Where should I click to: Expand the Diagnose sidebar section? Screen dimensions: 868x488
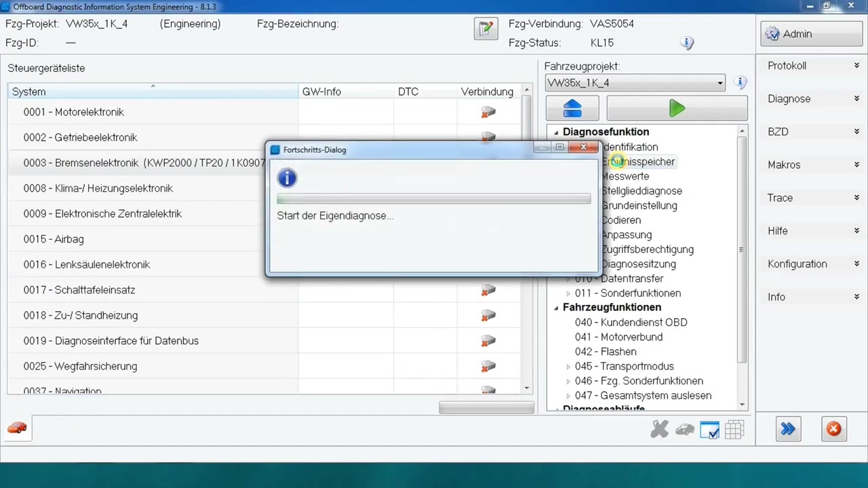812,99
